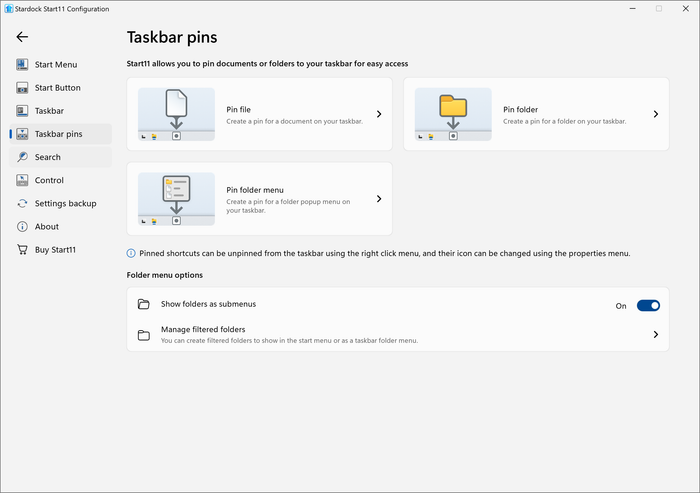Image resolution: width=700 pixels, height=493 pixels.
Task: Click the Manage filtered folders label
Action: point(203,329)
